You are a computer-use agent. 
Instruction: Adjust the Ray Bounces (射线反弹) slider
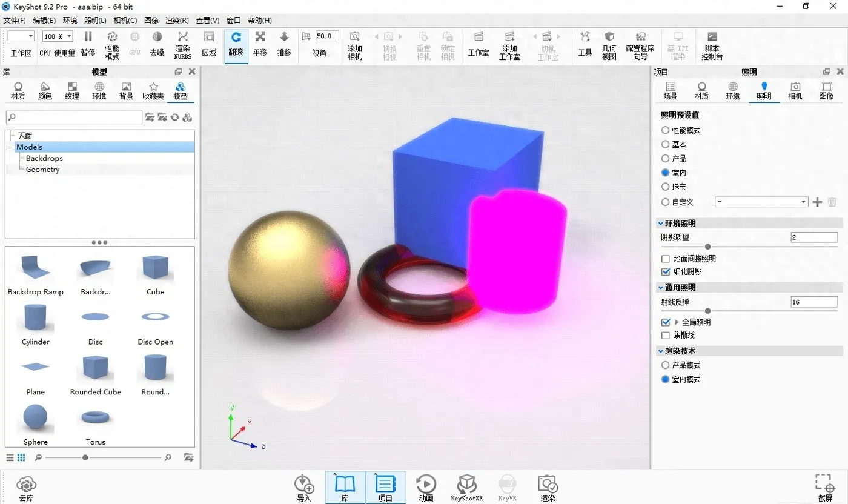pyautogui.click(x=707, y=311)
